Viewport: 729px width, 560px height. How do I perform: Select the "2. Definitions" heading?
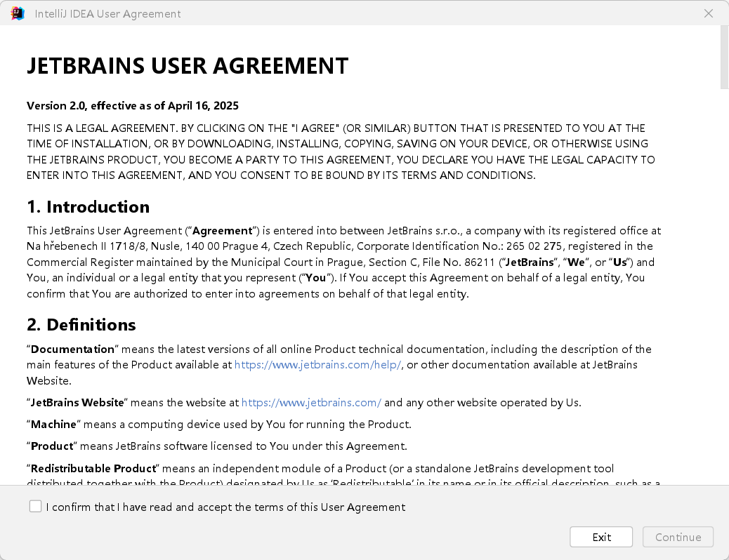coord(81,324)
